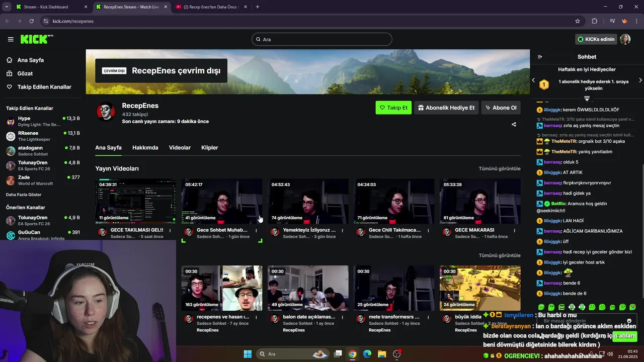644x362 pixels.
Task: Focus the Kick Ara search box
Action: 322,39
